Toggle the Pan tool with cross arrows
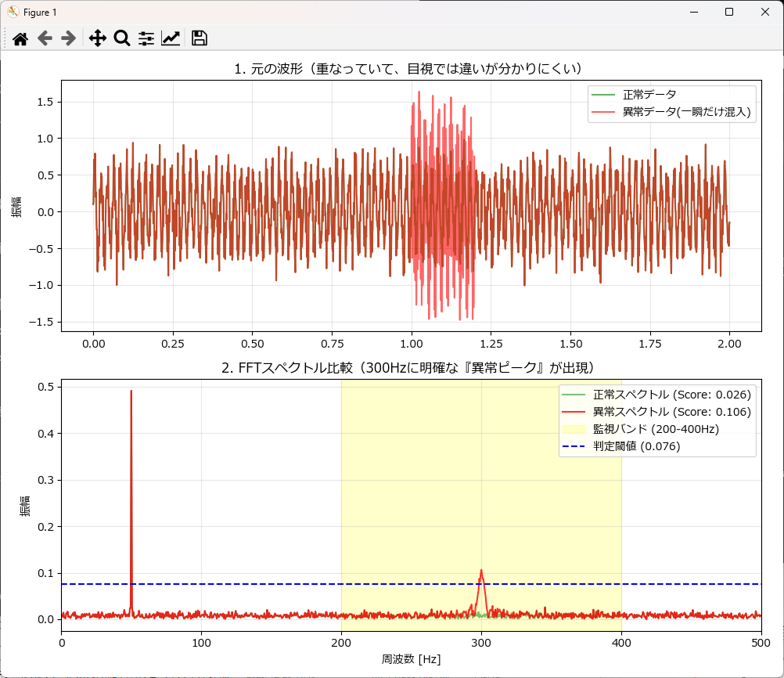Screen dimensions: 784x678 97,38
